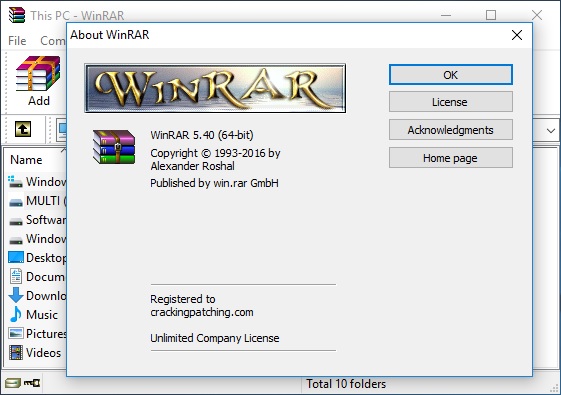This screenshot has height=395, width=561.
Task: Select the MULTI drive icon
Action: (16, 202)
